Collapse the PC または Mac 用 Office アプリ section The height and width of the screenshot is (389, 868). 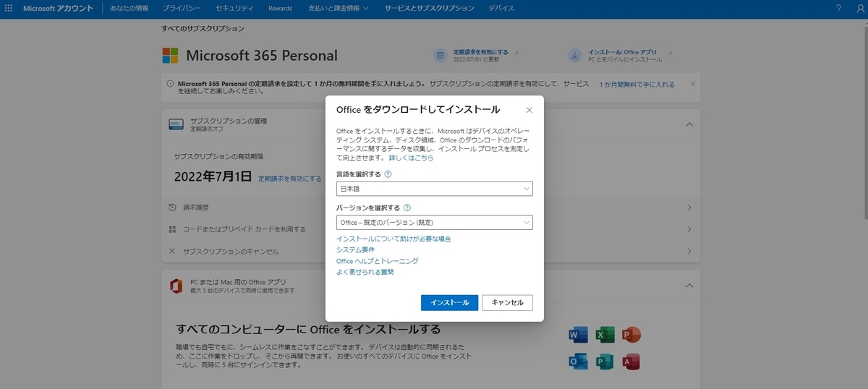click(689, 286)
